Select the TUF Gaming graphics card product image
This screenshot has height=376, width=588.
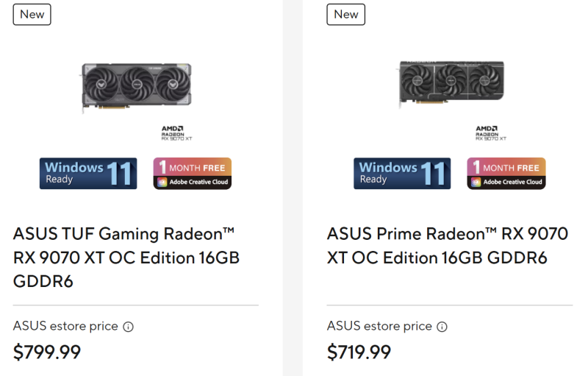(136, 85)
